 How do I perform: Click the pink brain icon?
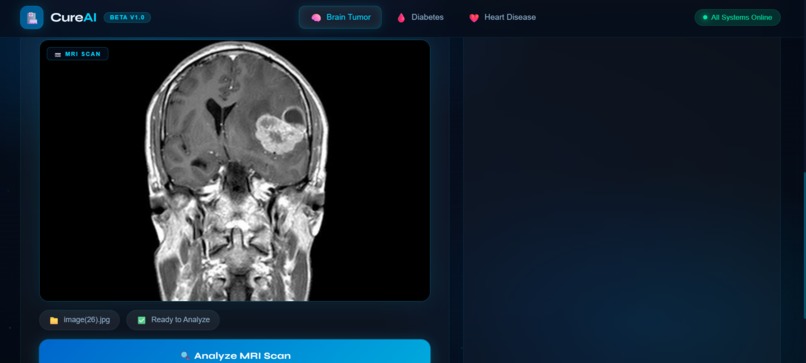click(316, 17)
